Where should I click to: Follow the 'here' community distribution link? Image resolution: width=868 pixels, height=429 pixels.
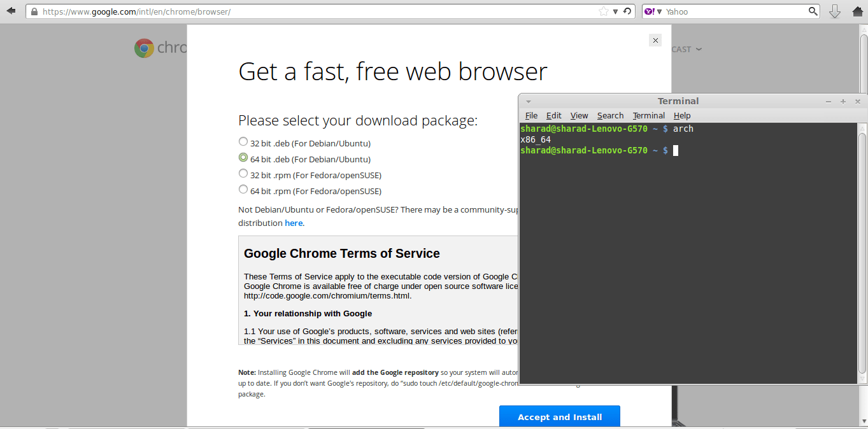click(294, 223)
